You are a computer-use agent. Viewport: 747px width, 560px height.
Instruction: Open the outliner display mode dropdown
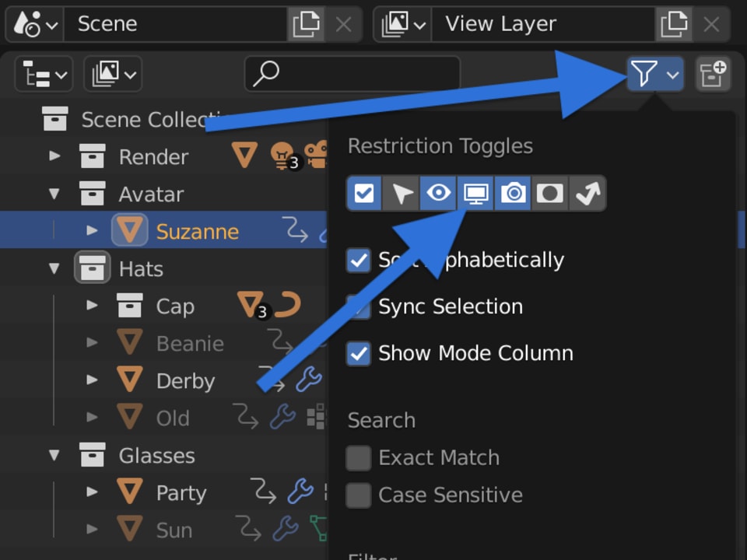[44, 74]
